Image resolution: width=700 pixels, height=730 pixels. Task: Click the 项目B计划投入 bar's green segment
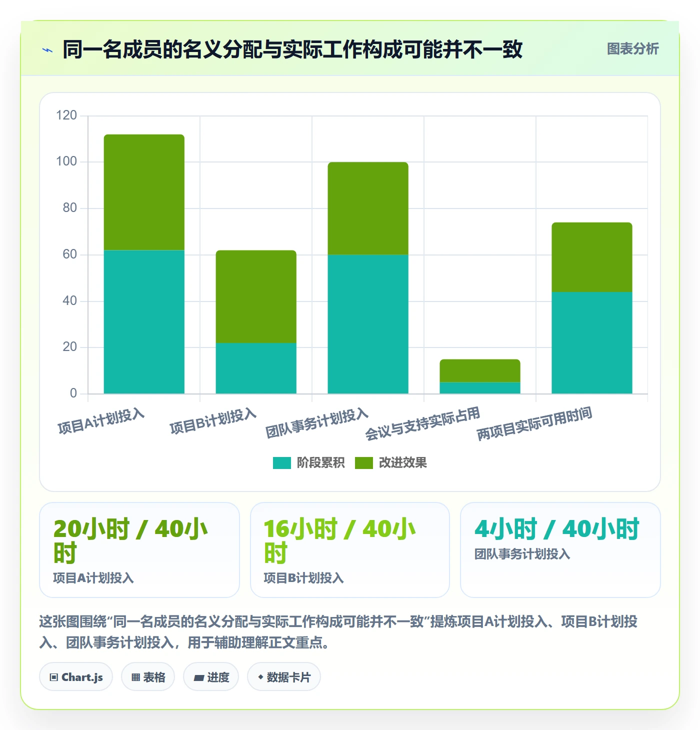click(256, 296)
